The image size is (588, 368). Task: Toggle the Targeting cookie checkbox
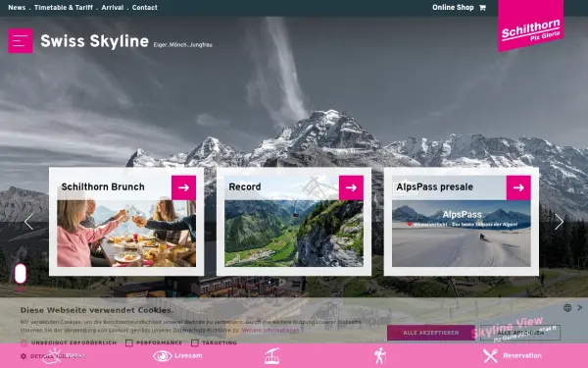tap(195, 342)
